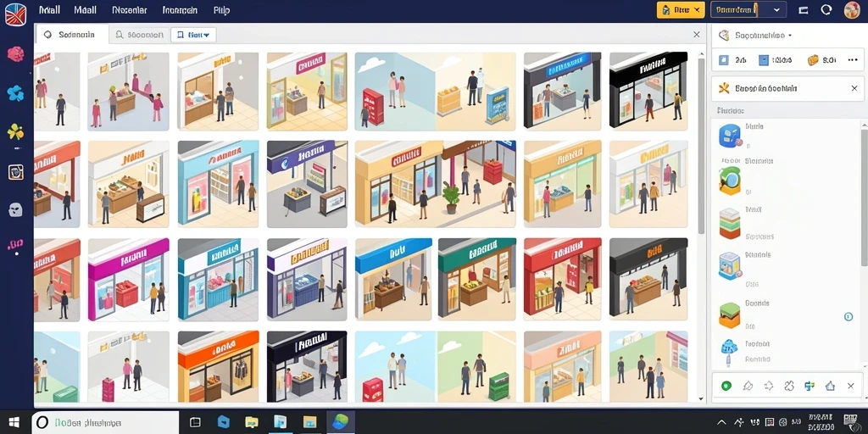Image resolution: width=868 pixels, height=434 pixels.
Task: Open the user avatar in top bar
Action: (x=851, y=10)
